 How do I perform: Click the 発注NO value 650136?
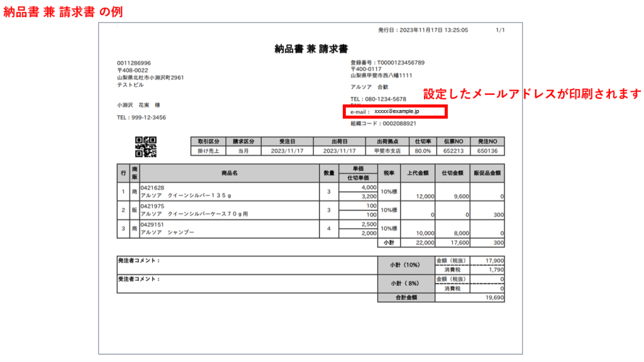(487, 151)
